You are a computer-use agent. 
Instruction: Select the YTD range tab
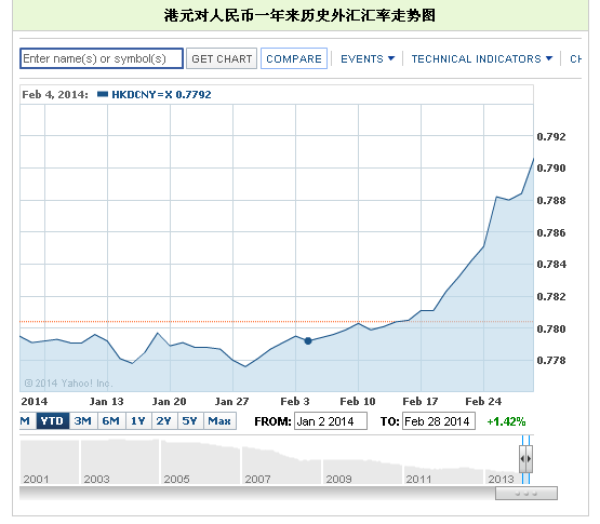coord(52,421)
